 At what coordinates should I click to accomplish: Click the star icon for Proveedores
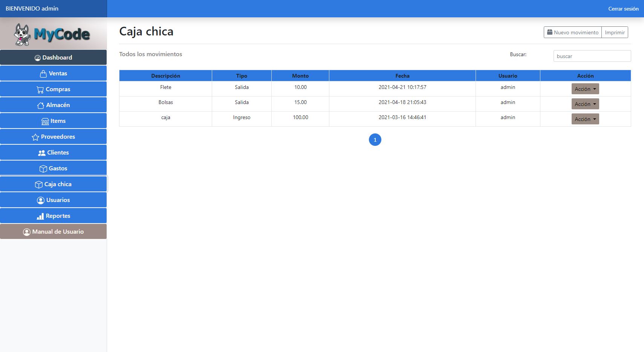click(35, 137)
